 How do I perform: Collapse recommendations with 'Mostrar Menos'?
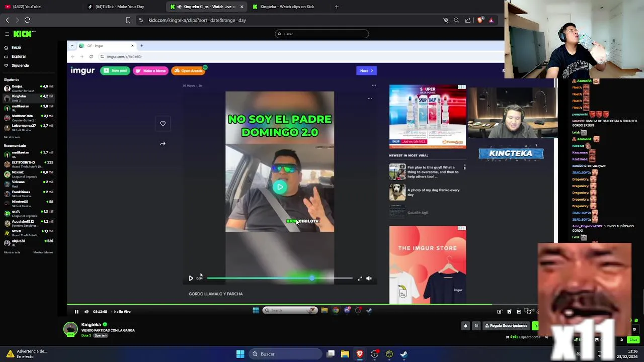tap(43, 252)
